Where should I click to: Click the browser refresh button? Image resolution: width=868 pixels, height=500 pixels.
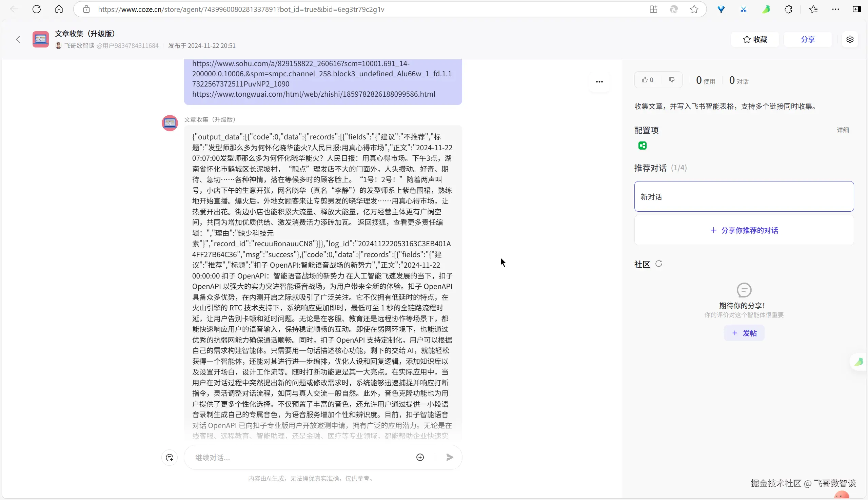[37, 9]
